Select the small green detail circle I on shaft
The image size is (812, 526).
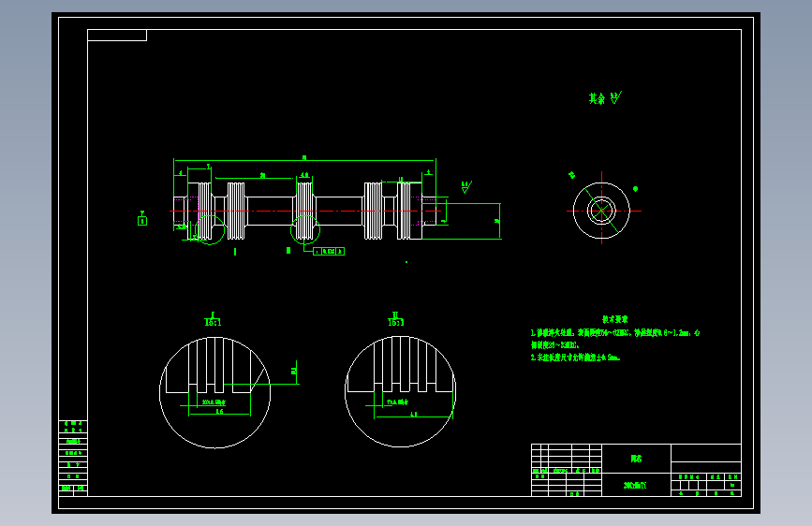210,230
